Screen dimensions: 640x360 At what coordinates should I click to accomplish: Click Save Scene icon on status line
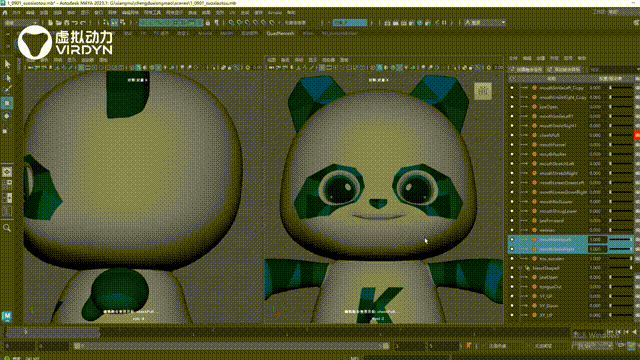[x=67, y=23]
